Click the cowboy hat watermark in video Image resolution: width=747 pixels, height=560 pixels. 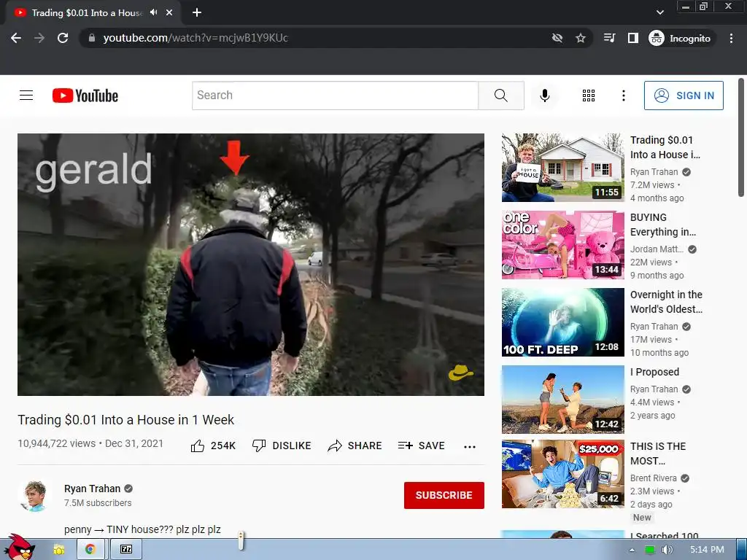tap(460, 373)
